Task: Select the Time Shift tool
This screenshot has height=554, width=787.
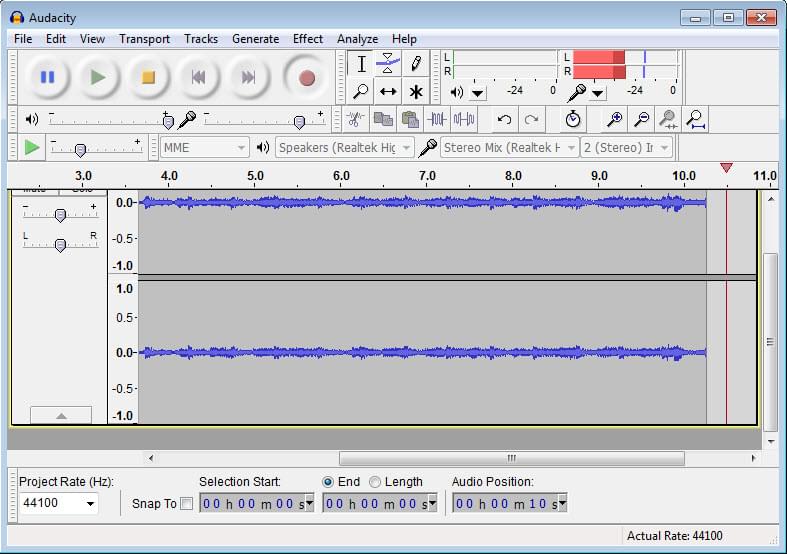Action: coord(388,92)
